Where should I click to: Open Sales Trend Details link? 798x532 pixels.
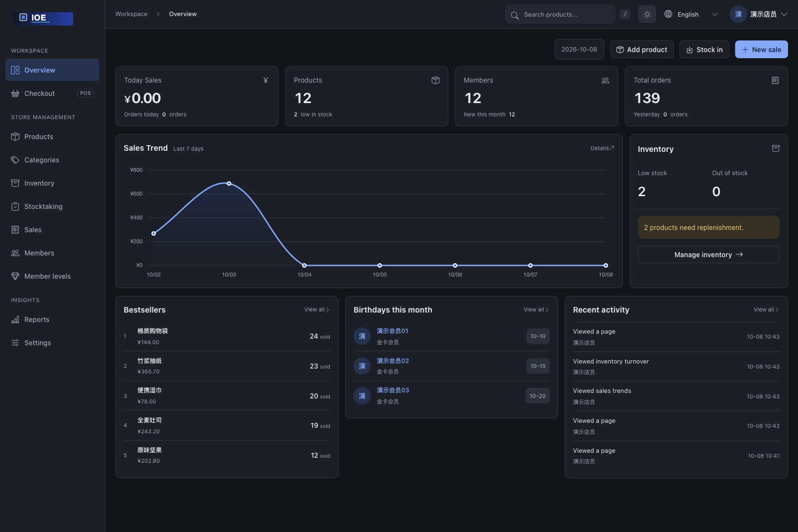[602, 148]
